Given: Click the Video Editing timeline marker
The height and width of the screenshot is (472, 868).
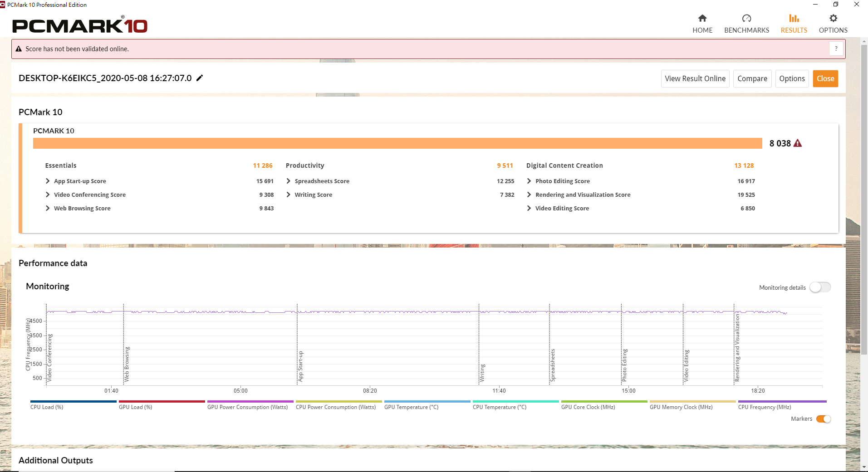Looking at the screenshot, I should point(687,365).
